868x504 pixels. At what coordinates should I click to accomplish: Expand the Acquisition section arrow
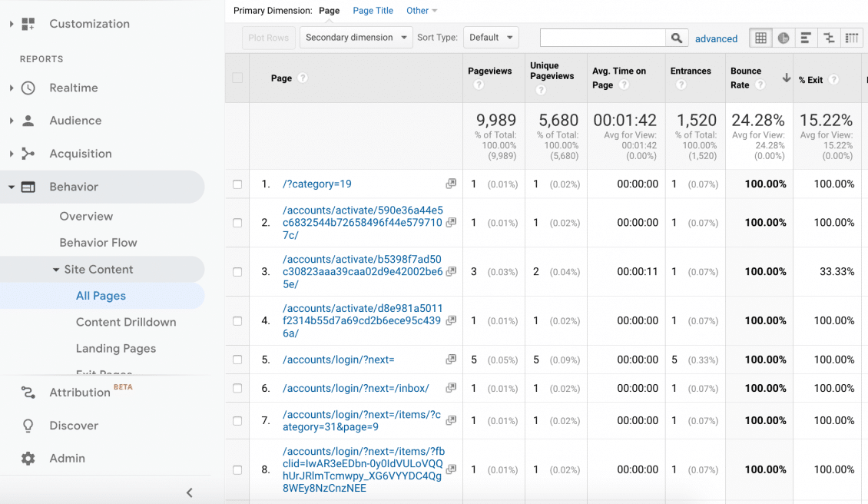pyautogui.click(x=11, y=154)
